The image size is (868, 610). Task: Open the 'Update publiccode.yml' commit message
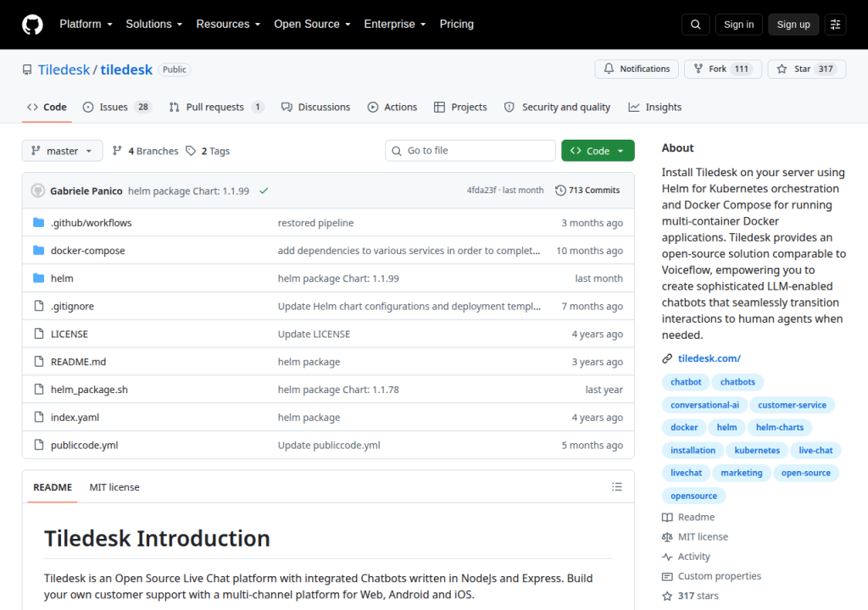click(329, 445)
